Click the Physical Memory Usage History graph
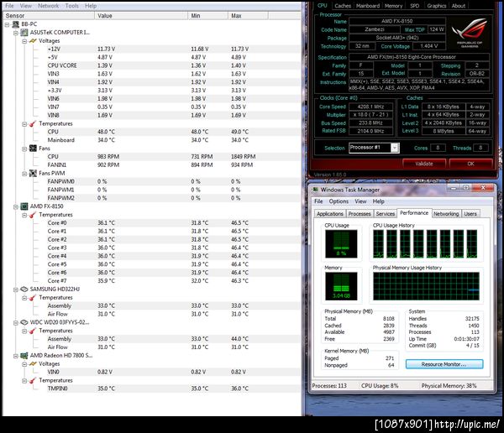This screenshot has width=504, height=433. tap(426, 286)
